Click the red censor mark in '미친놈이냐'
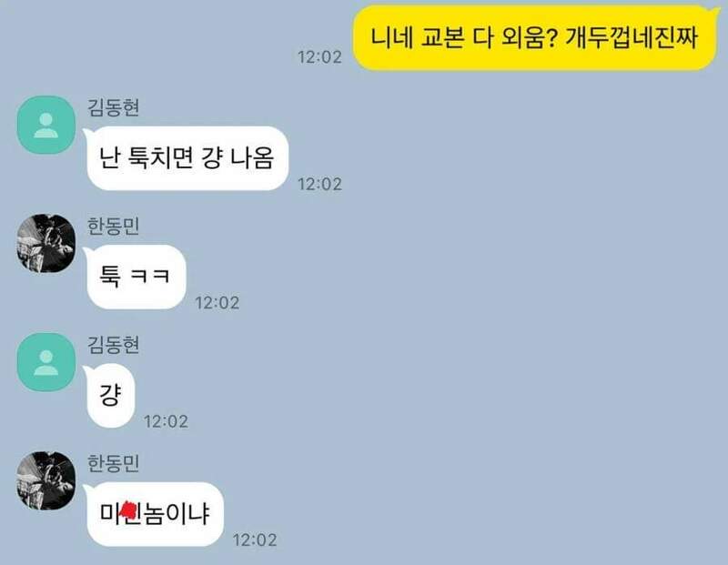The image size is (728, 565). [x=128, y=510]
